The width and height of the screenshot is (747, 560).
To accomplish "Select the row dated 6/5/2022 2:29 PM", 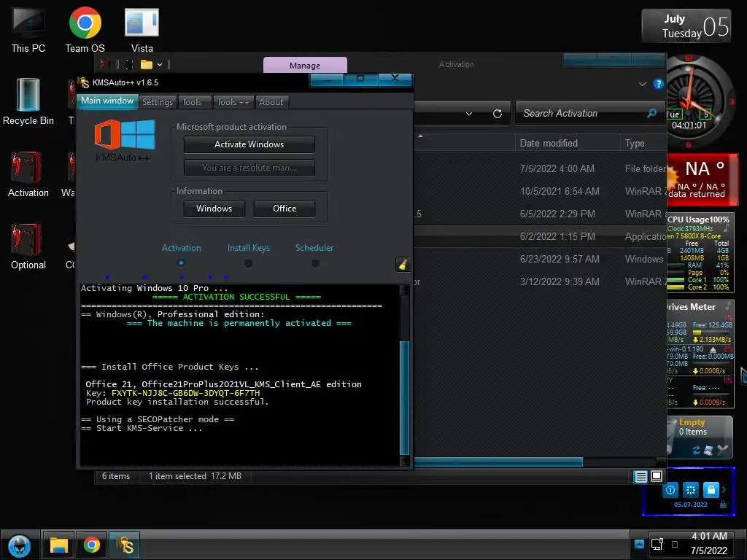I will 541,214.
